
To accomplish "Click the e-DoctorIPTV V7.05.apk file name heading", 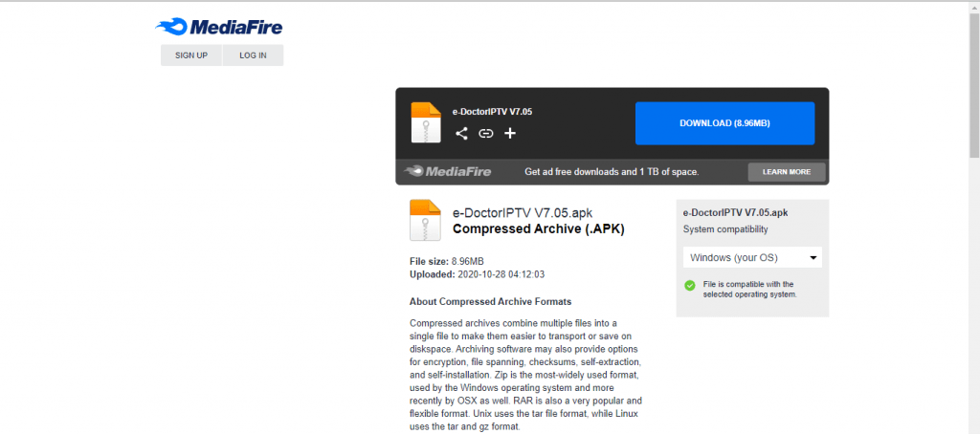I will [x=522, y=211].
